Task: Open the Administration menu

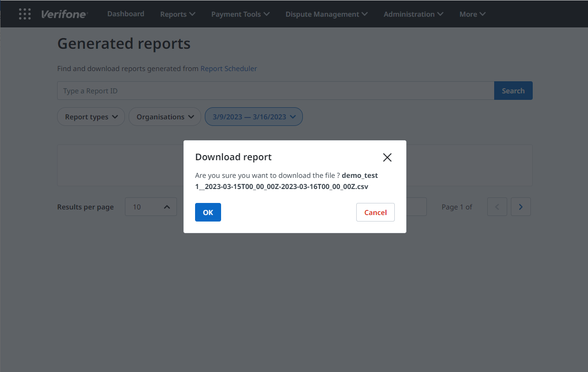Action: tap(413, 14)
